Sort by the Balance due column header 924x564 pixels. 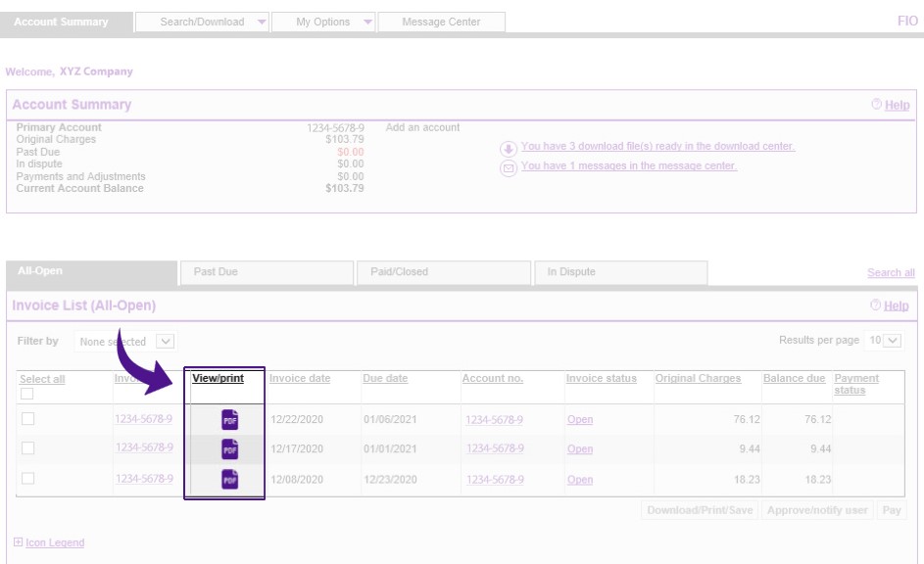tap(795, 378)
